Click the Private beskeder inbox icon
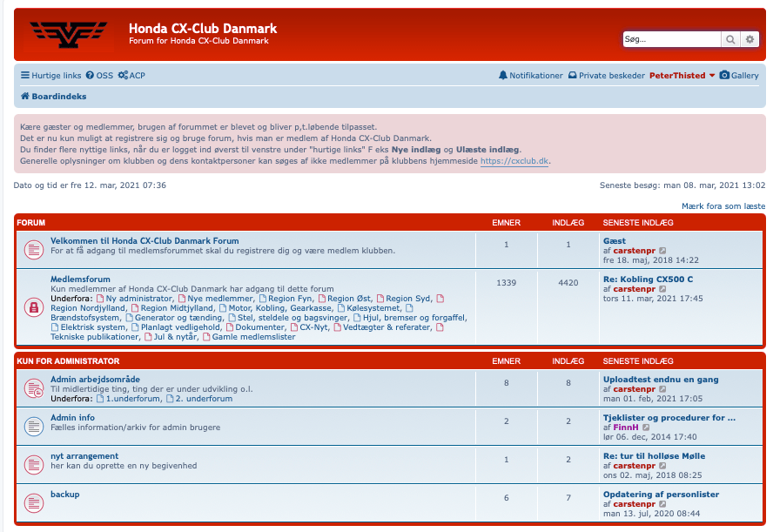 pyautogui.click(x=573, y=76)
